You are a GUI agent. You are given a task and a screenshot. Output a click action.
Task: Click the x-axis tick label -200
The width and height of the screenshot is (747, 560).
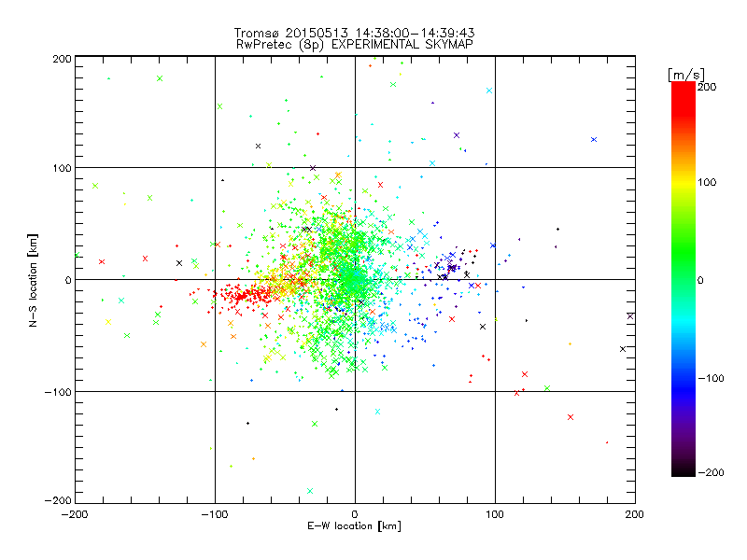coord(75,515)
